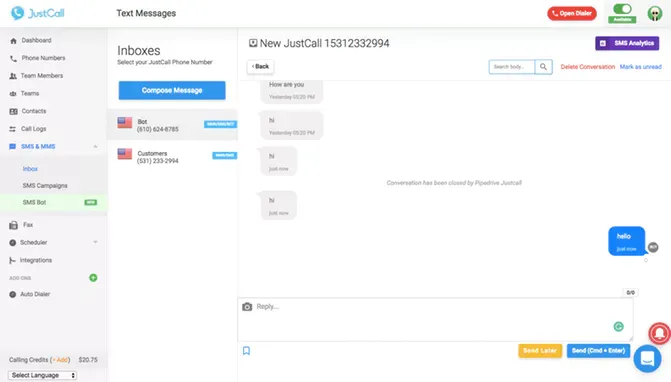The image size is (671, 382).
Task: Click the SMS & MMS message icon
Action: [12, 146]
